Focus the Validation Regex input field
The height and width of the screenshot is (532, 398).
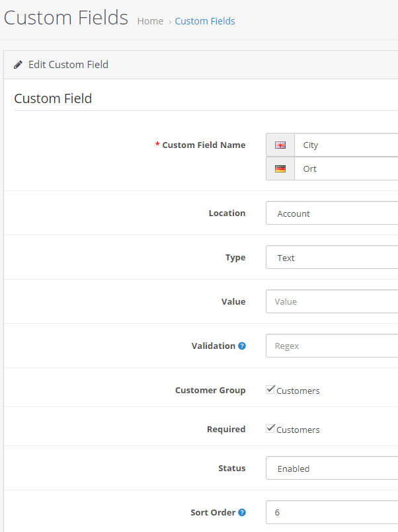point(332,346)
